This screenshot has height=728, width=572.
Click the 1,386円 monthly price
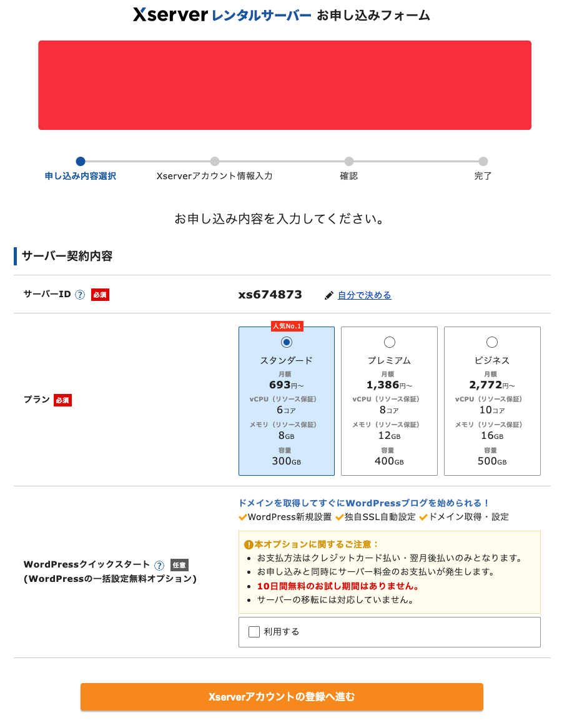pos(389,385)
